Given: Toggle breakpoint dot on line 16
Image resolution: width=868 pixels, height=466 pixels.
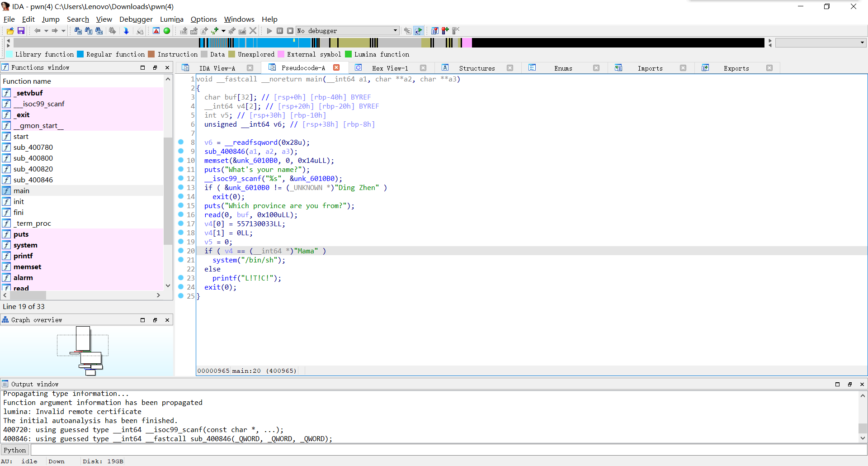Looking at the screenshot, I should click(181, 214).
